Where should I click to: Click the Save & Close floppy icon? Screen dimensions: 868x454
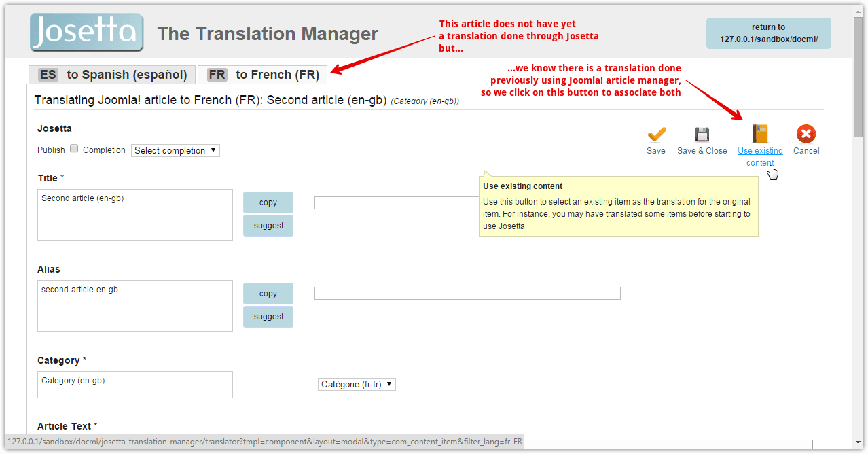coord(702,134)
